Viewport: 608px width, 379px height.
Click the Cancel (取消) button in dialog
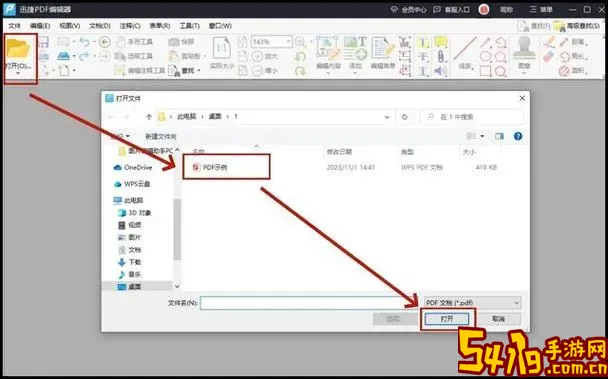(x=498, y=319)
